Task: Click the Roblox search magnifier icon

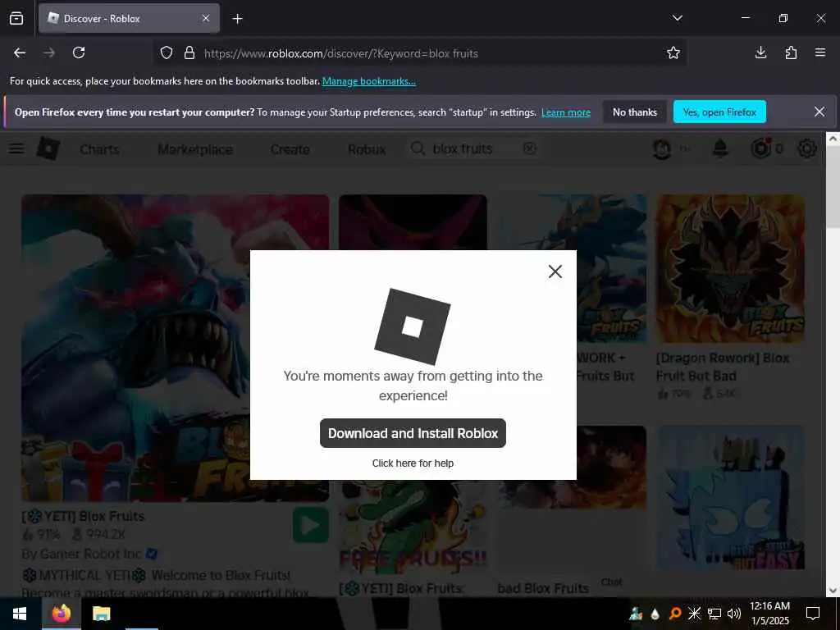Action: pos(418,148)
